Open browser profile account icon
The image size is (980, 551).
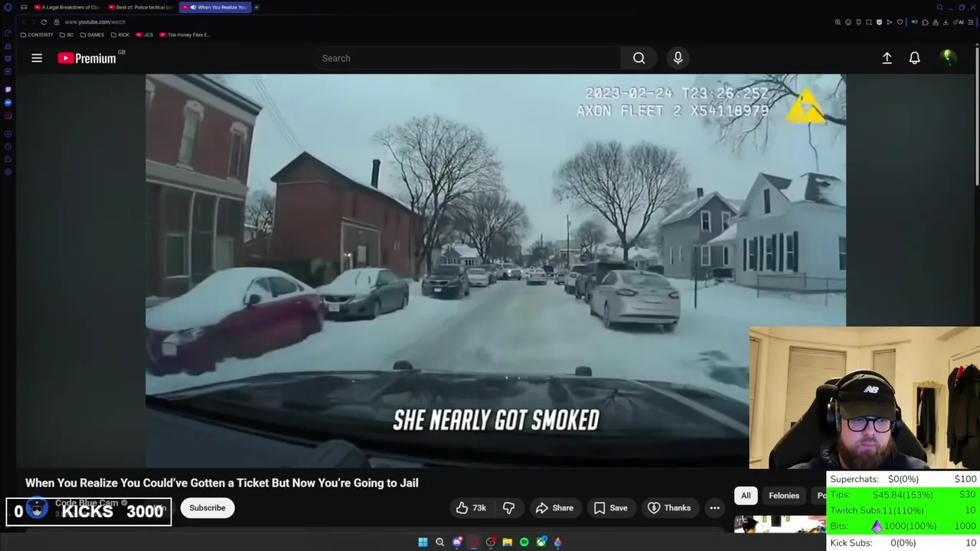coord(936,22)
